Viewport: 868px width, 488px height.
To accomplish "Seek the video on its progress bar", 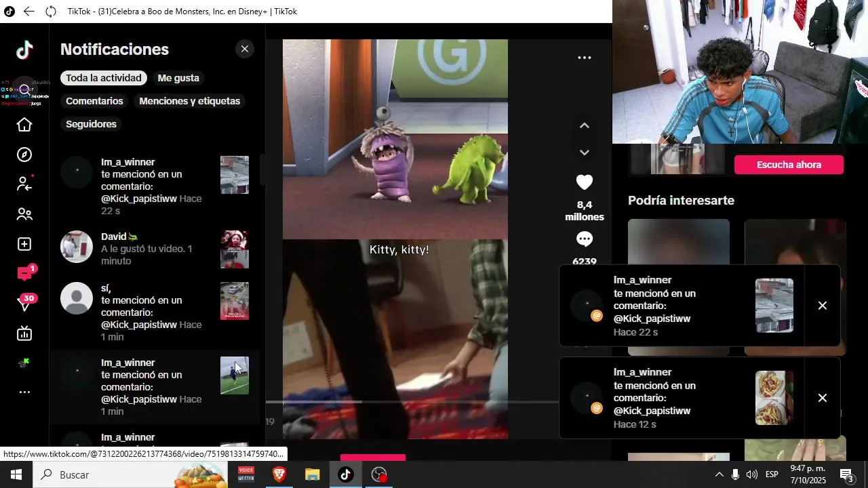I will click(412, 402).
